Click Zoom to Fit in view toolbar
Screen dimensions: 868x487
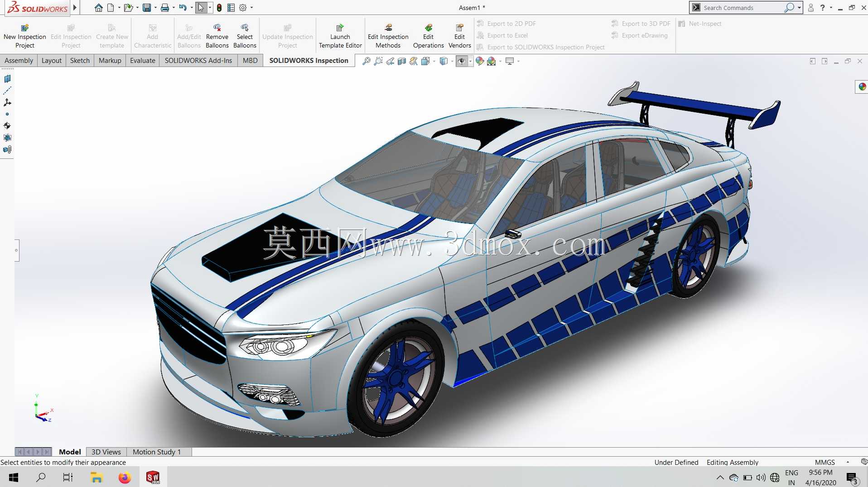coord(366,61)
